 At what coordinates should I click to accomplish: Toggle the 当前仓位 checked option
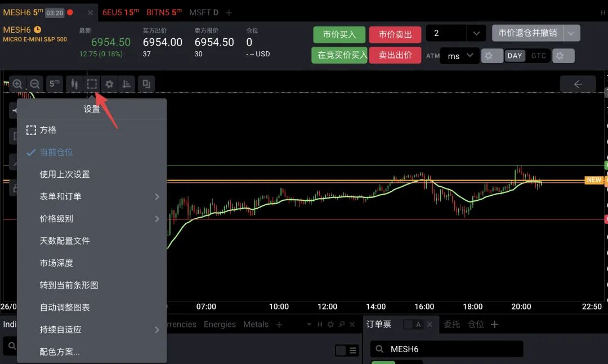point(56,152)
